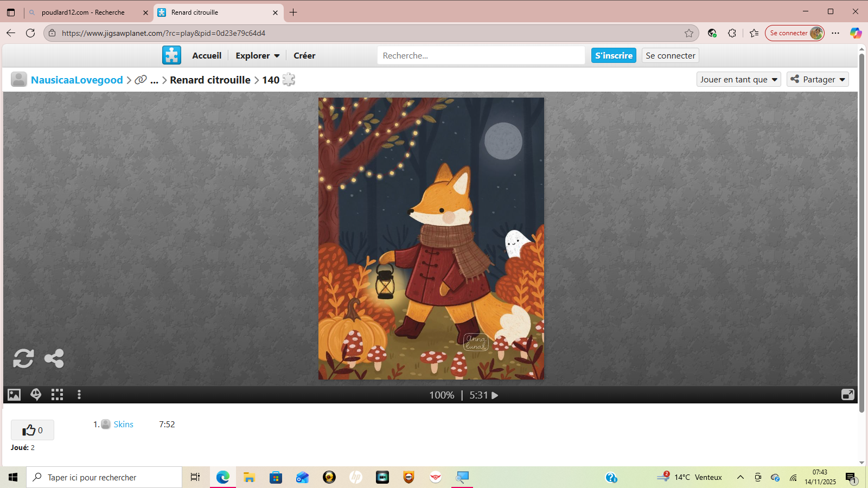Image resolution: width=868 pixels, height=488 pixels.
Task: Open Copilot in the Edge toolbar
Action: (x=856, y=33)
